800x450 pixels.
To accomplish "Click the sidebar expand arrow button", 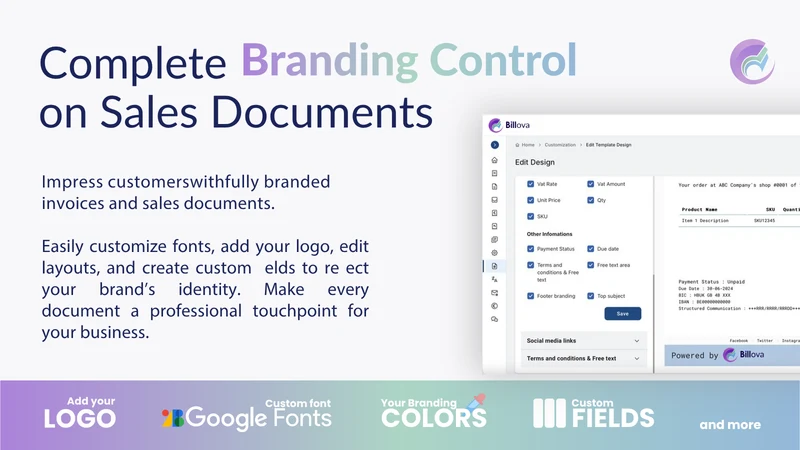I will [494, 145].
